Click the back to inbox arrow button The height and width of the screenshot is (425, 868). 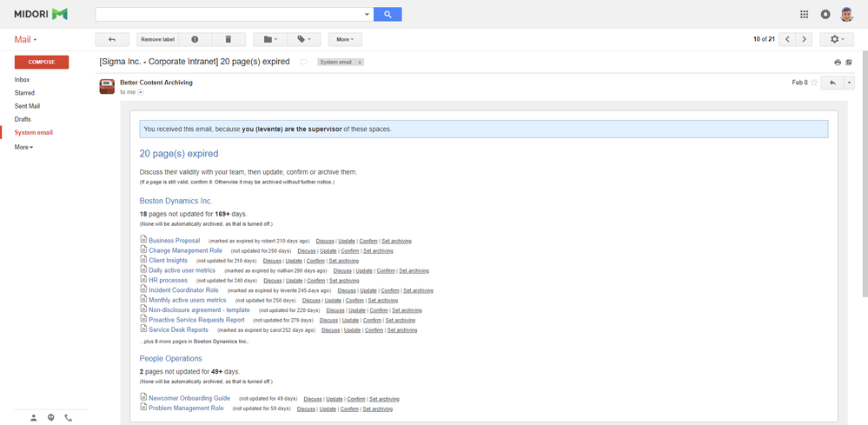[112, 39]
